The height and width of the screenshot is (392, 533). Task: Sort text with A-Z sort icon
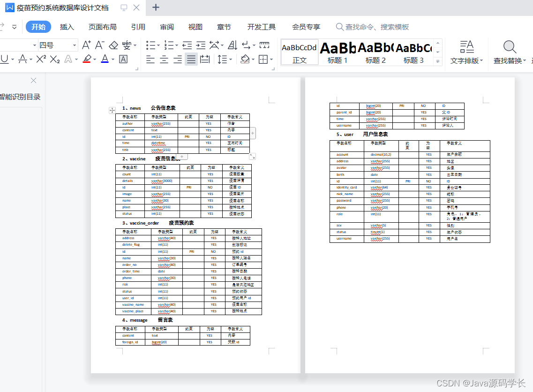[233, 45]
